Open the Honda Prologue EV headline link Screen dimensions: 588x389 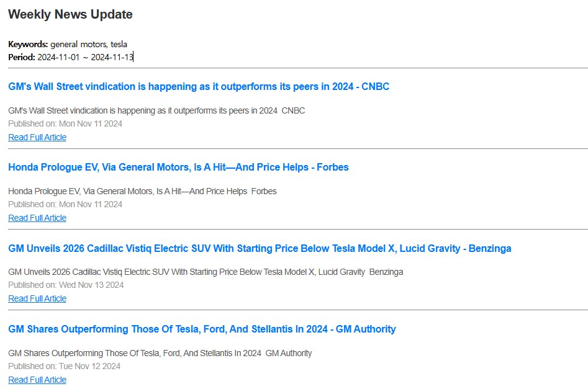178,168
